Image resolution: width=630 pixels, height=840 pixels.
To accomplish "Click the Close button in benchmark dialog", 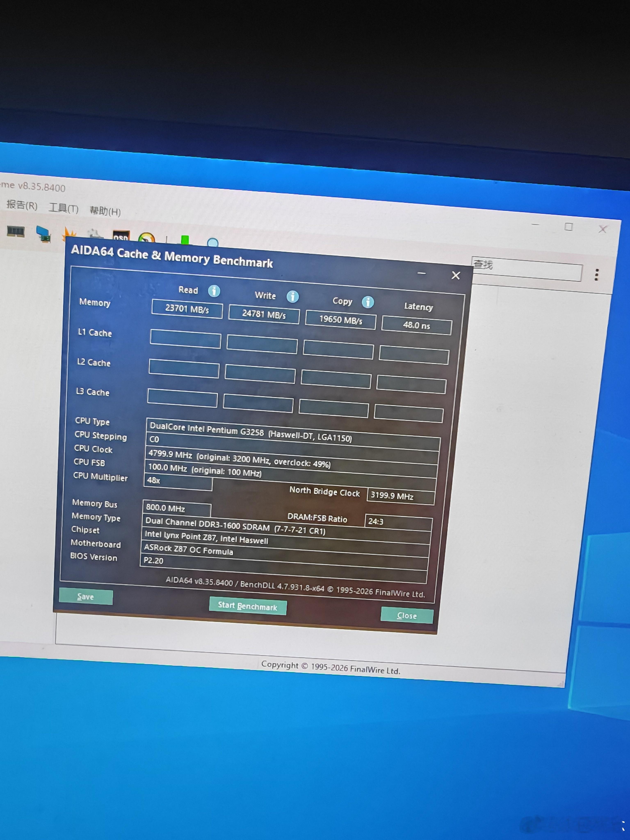I will [x=407, y=616].
